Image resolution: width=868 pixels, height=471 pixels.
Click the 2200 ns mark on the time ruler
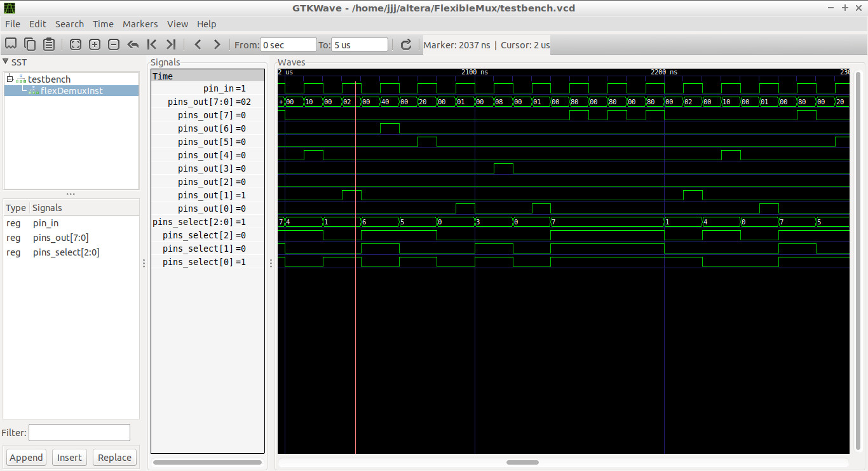(664, 72)
